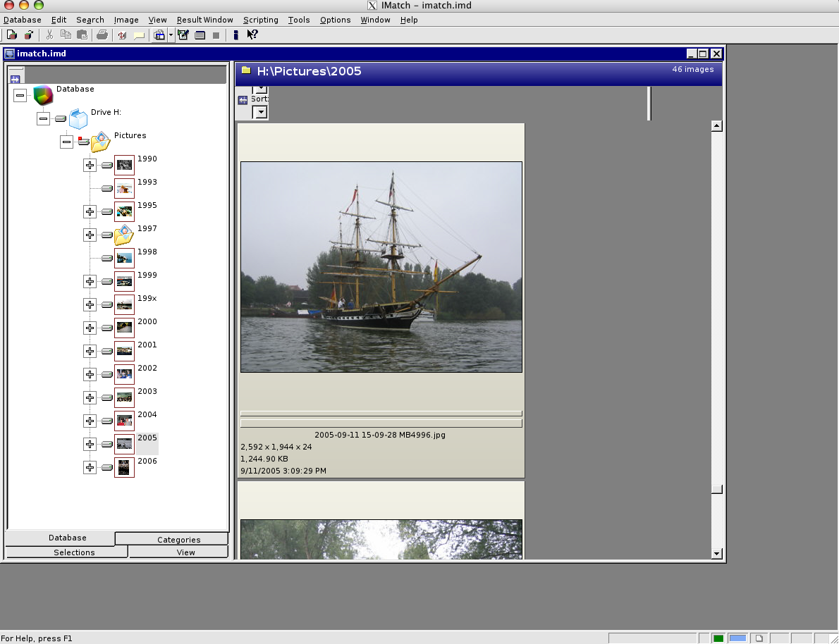Click the result window scroll-down arrow
Viewport: 839px width, 644px height.
click(x=716, y=554)
